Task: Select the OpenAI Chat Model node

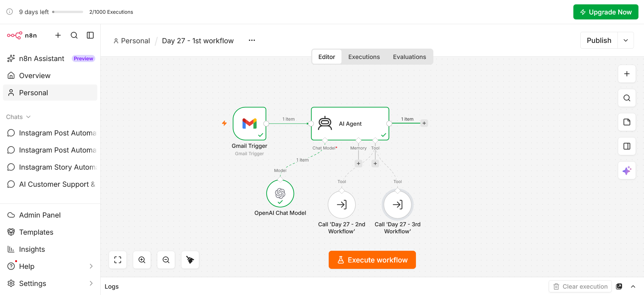Action: pos(280,194)
